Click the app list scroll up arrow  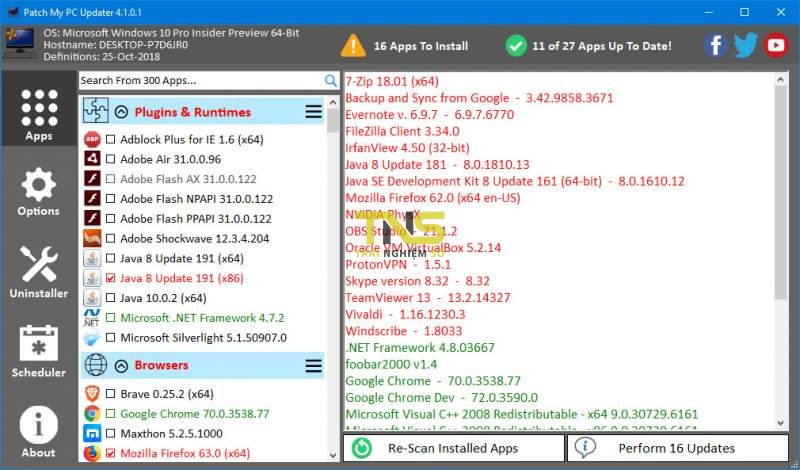[333, 103]
